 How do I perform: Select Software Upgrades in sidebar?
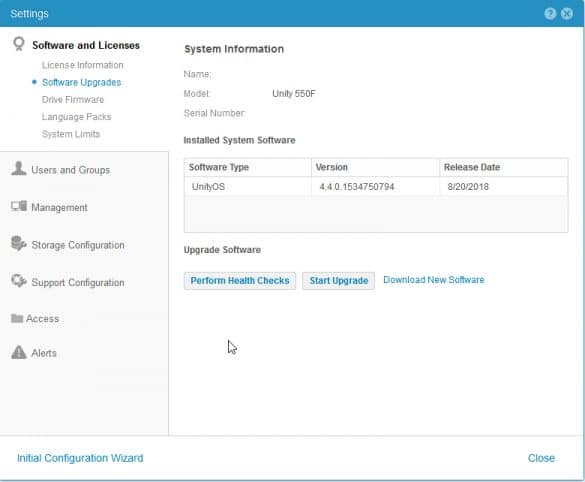81,82
